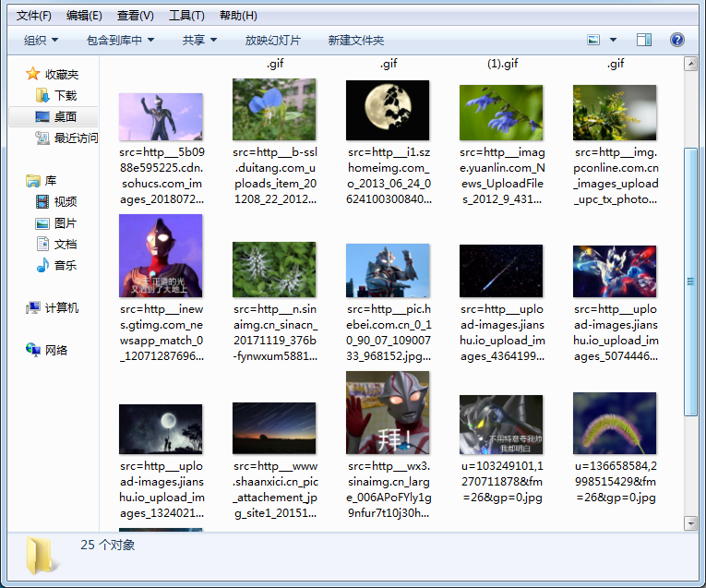Toggle the preview pane icon
The height and width of the screenshot is (588, 706).
coord(644,40)
